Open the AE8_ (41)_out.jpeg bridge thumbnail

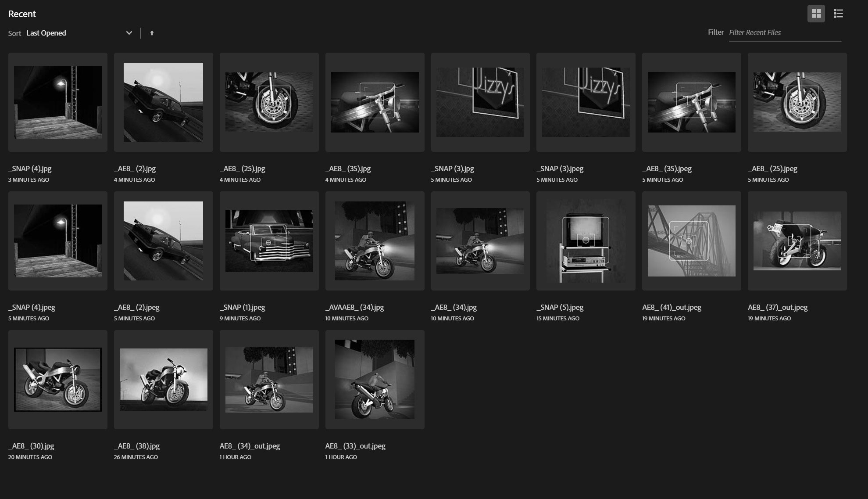pos(691,241)
